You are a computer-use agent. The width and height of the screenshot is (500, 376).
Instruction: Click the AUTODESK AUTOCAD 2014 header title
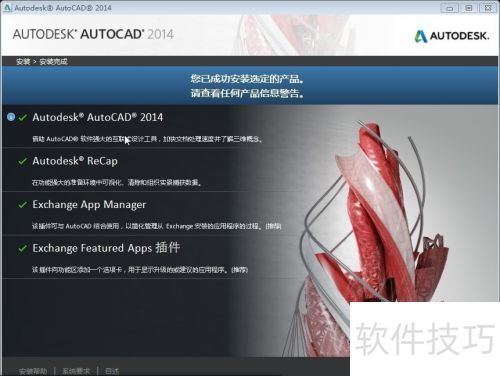(x=93, y=34)
